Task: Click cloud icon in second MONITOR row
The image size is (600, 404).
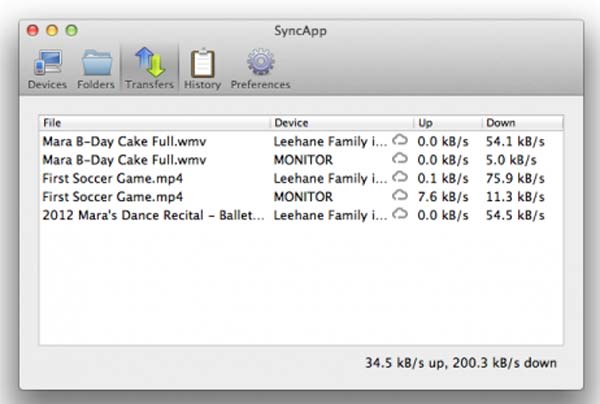Action: coord(400,196)
